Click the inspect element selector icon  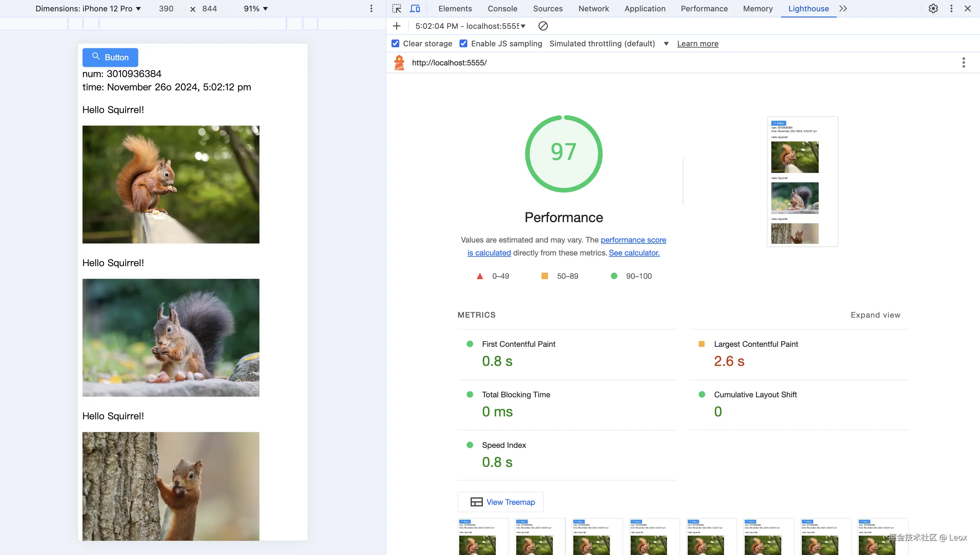pos(397,8)
